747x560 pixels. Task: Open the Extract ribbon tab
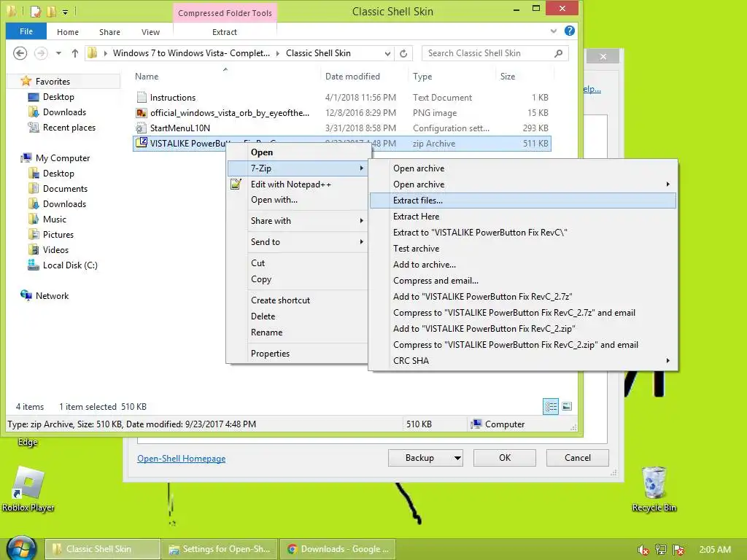pos(225,32)
